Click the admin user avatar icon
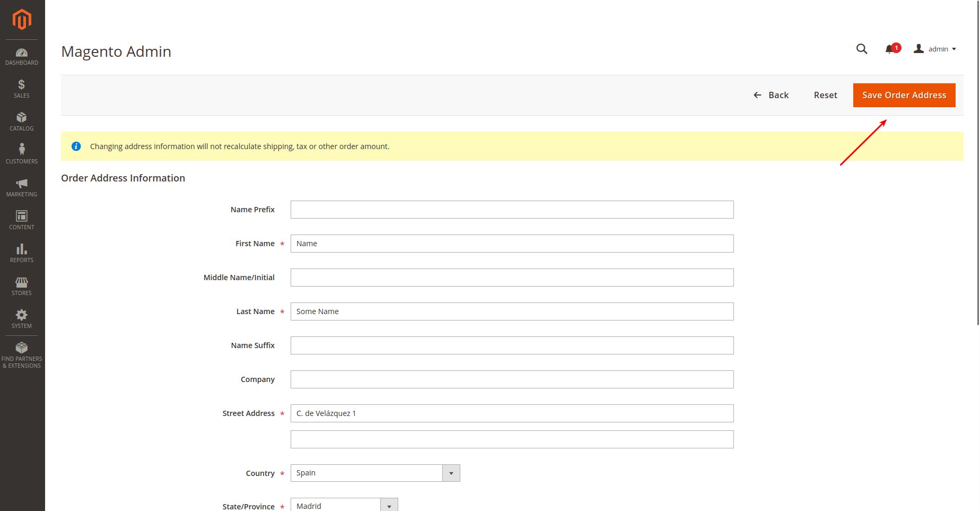This screenshot has height=511, width=980. 919,49
